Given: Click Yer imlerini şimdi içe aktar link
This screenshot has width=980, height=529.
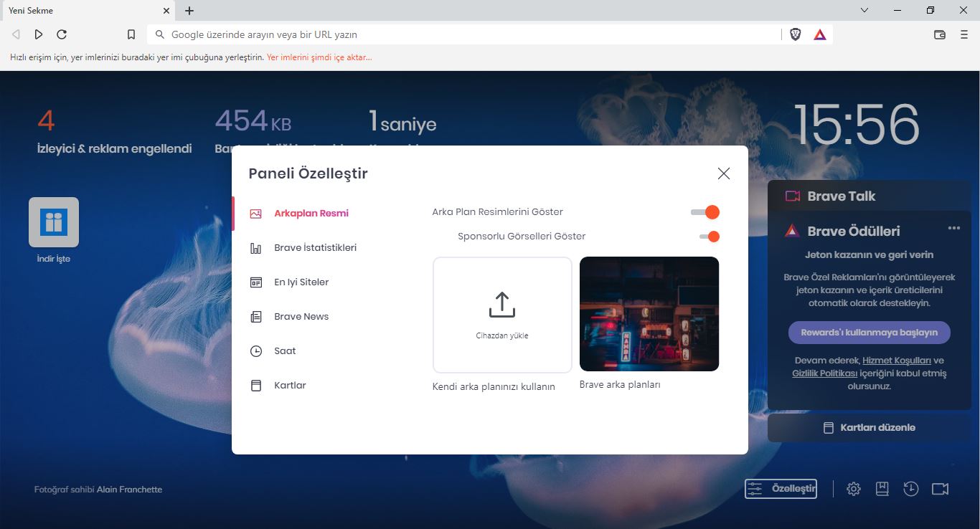Looking at the screenshot, I should [319, 57].
